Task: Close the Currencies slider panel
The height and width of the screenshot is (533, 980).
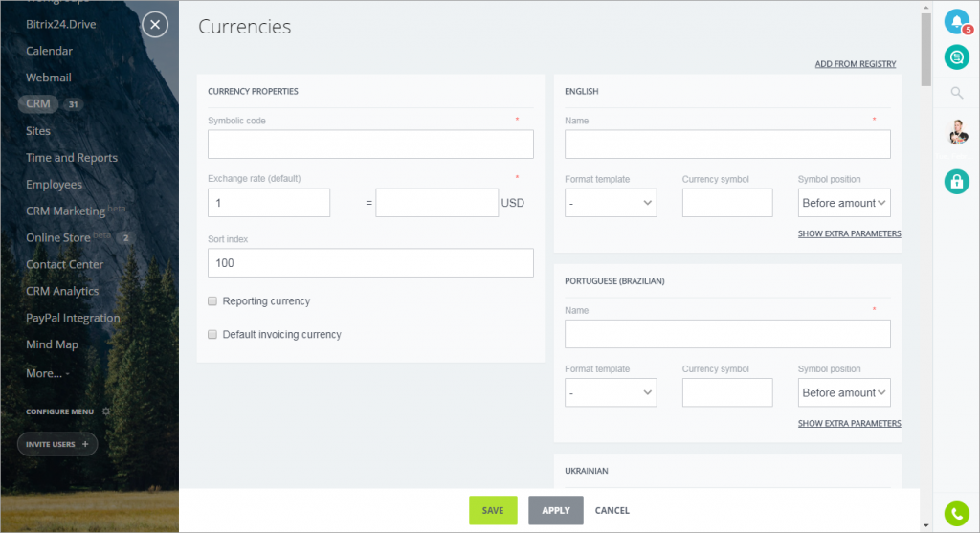Action: point(155,25)
